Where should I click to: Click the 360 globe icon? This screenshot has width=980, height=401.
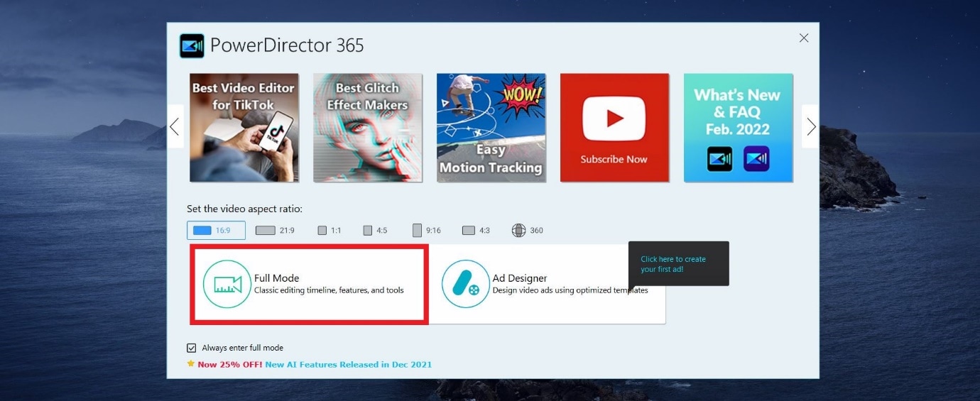(518, 231)
